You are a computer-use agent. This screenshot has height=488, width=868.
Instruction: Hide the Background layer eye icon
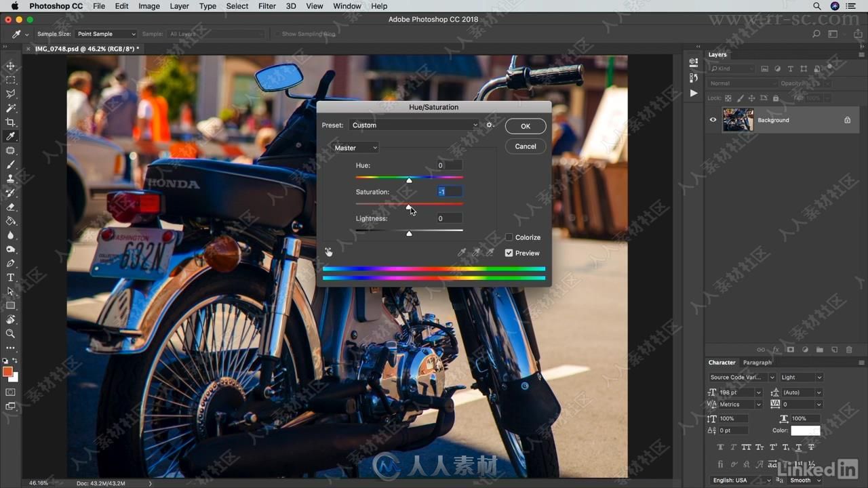pos(713,120)
